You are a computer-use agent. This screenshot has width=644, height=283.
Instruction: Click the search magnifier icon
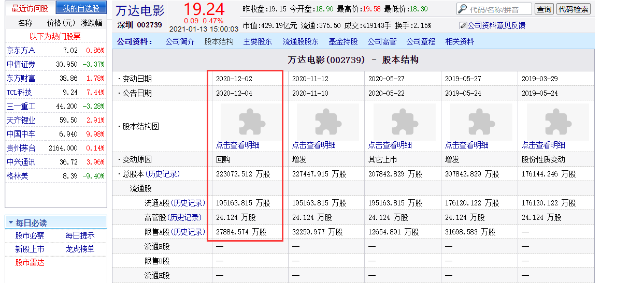tap(463, 9)
